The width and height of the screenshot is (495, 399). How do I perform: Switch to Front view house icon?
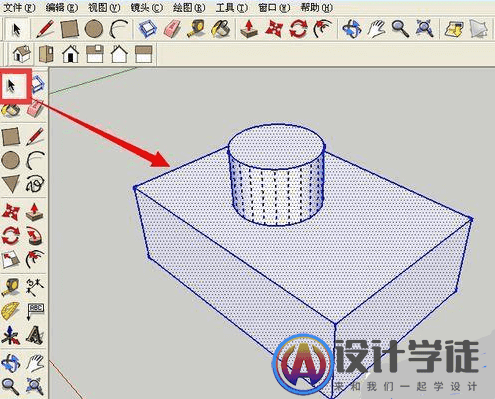[70, 54]
